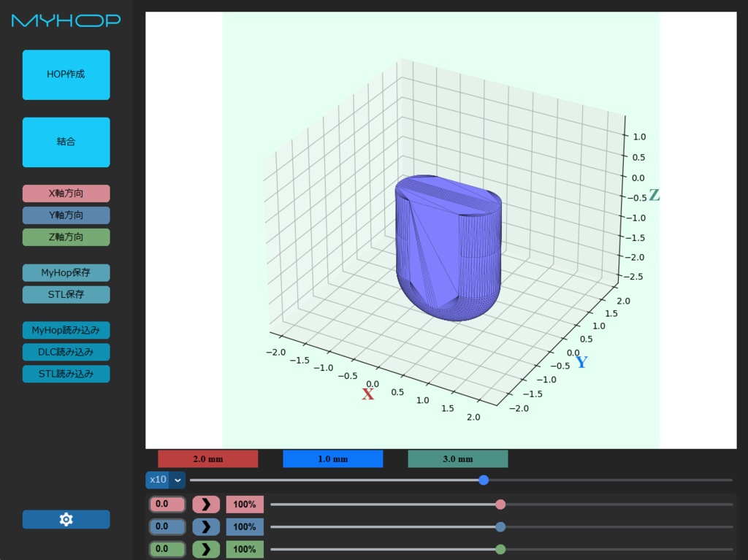Click the red 100% field
Screen dimensions: 748x560
click(x=245, y=505)
